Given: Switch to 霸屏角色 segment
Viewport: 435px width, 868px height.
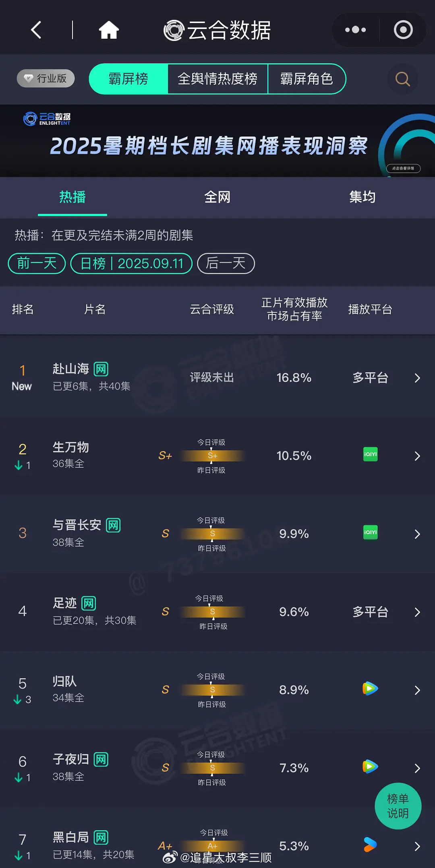Looking at the screenshot, I should point(307,79).
